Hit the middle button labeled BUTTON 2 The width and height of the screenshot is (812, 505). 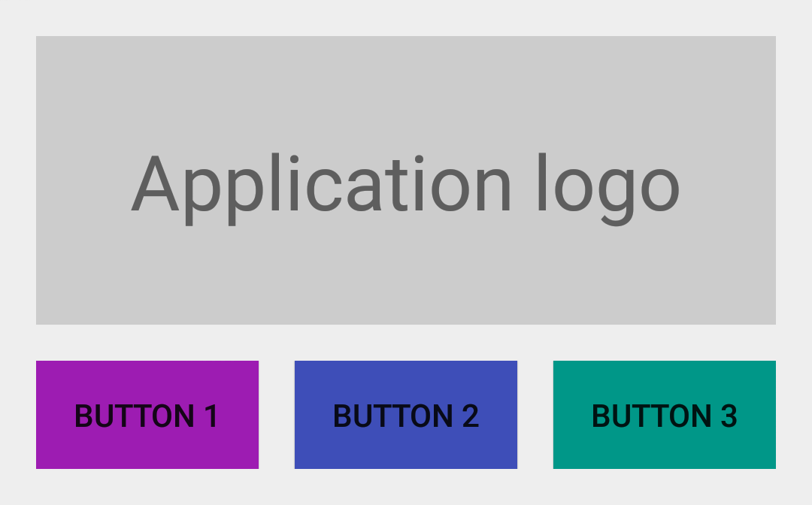406,415
